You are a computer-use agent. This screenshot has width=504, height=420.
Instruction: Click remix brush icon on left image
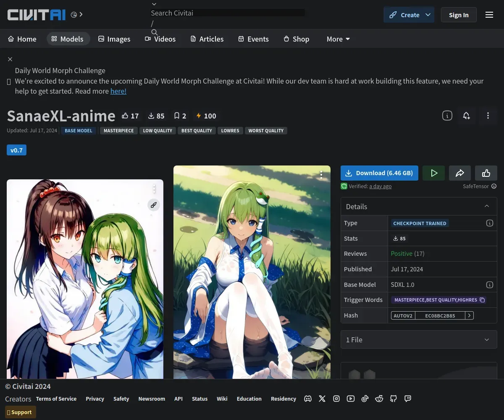154,205
